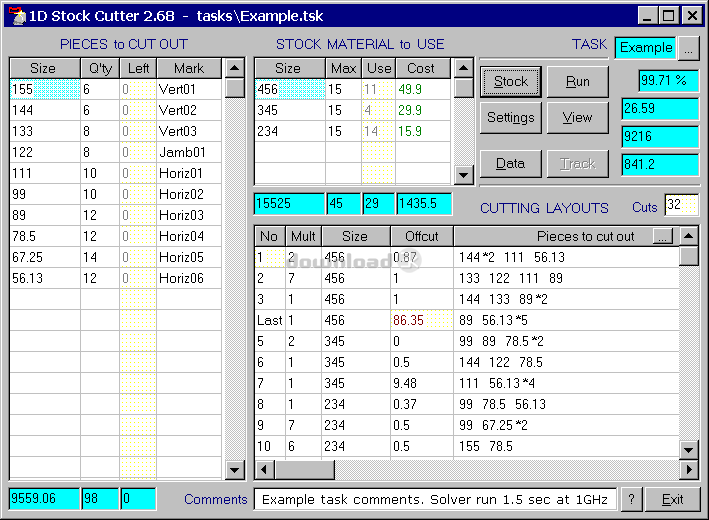Click the Mark column header
Image resolution: width=709 pixels, height=520 pixels.
point(188,68)
